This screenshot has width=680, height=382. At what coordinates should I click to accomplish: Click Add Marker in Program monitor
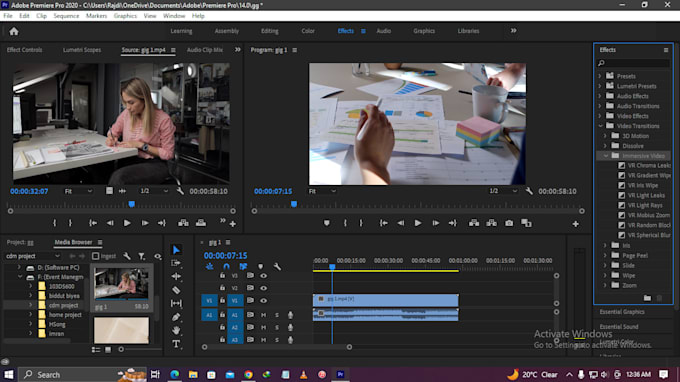point(327,223)
